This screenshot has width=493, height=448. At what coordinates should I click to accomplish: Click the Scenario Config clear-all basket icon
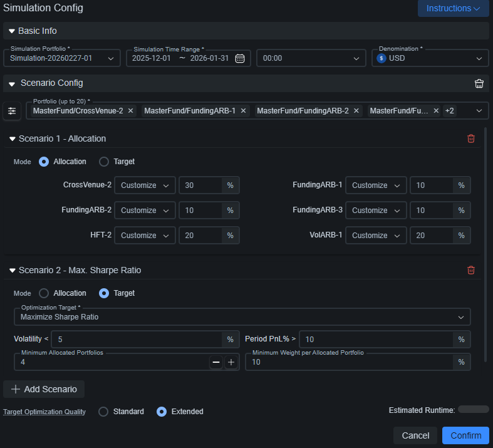(479, 83)
